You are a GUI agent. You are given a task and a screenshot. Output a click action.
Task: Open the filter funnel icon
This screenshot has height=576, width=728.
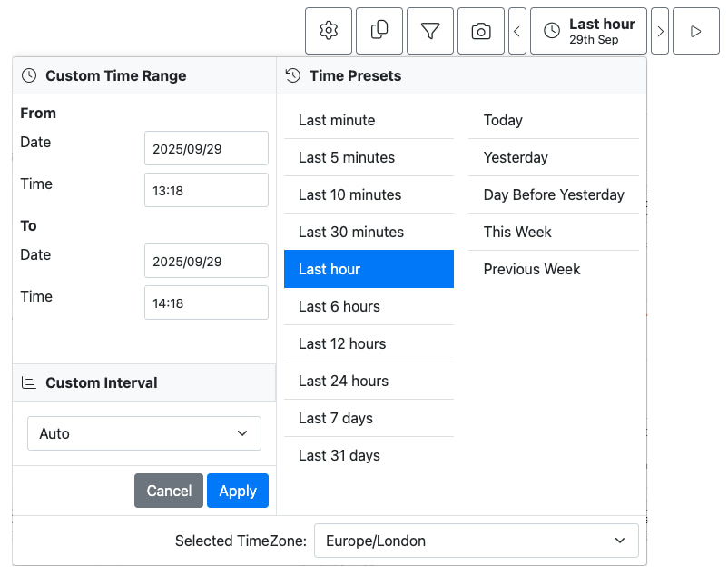point(429,30)
